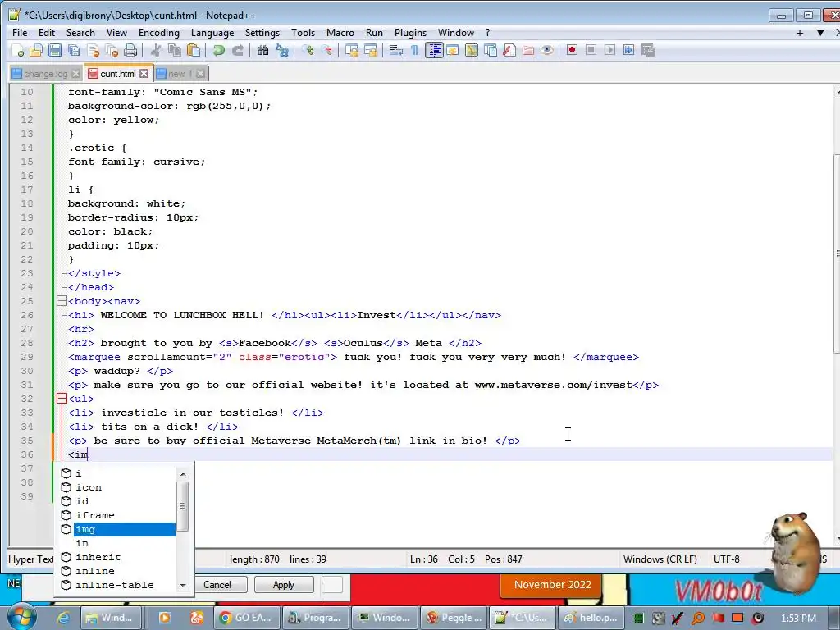Click the Print toolbar icon
Viewport: 840px width, 630px height.
[130, 50]
